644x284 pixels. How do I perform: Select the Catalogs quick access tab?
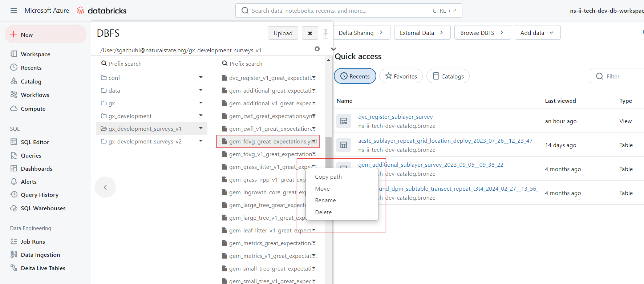pos(448,76)
